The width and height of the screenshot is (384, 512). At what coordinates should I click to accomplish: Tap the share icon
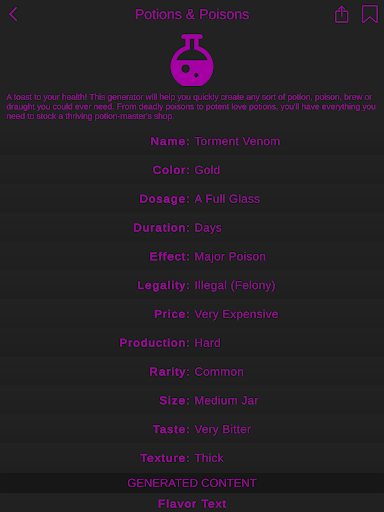tap(341, 14)
